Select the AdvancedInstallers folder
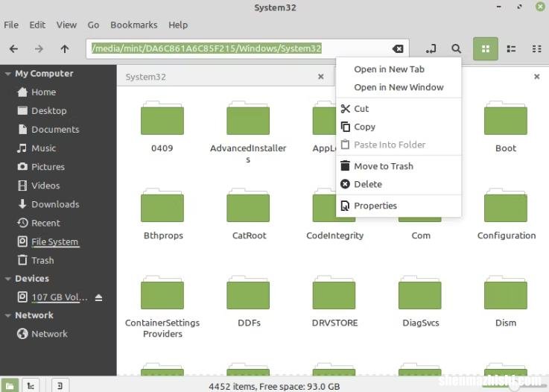Screen dimensions: 549x392 point(248,133)
